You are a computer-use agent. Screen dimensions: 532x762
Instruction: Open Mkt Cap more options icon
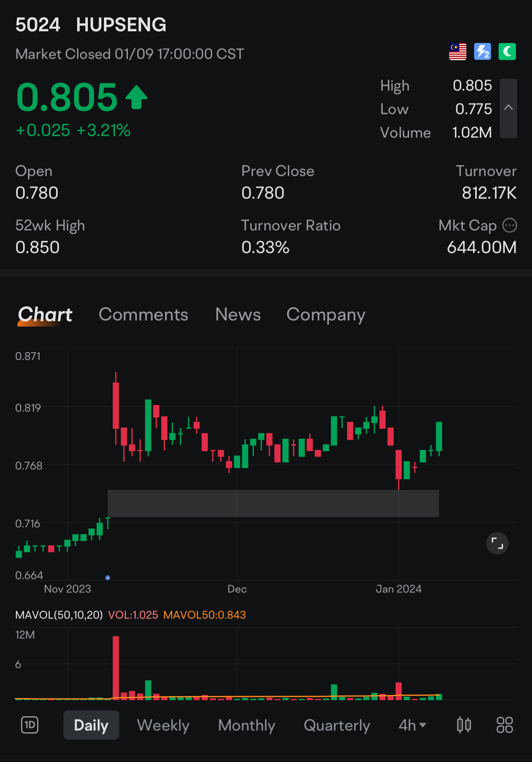510,226
